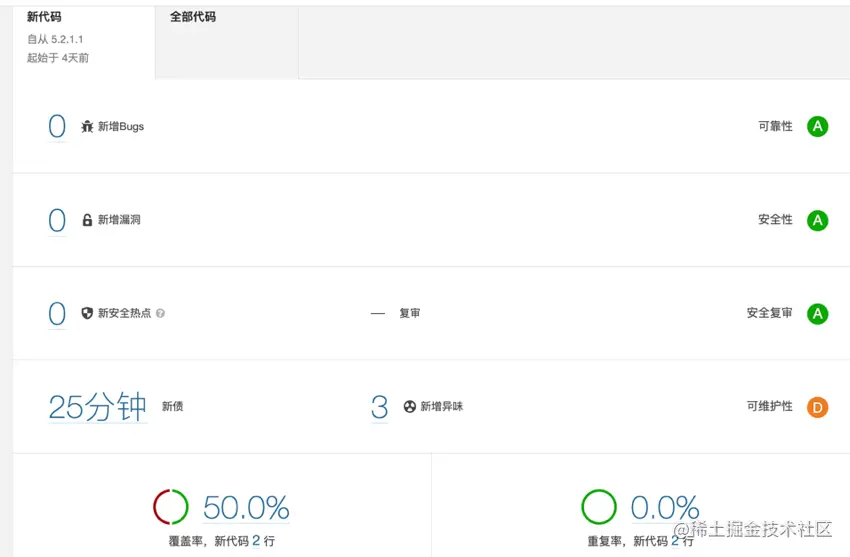
Task: Click the 重复率 new code lines text
Action: click(x=641, y=541)
